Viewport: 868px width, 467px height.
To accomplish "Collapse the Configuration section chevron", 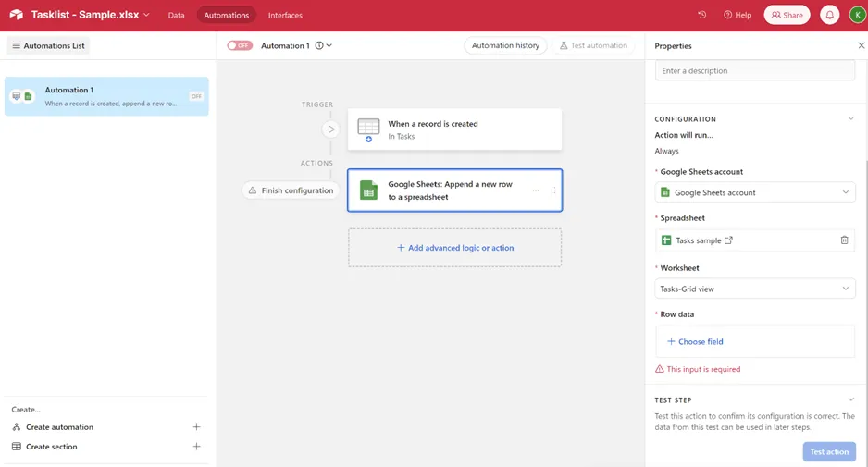I will [850, 118].
